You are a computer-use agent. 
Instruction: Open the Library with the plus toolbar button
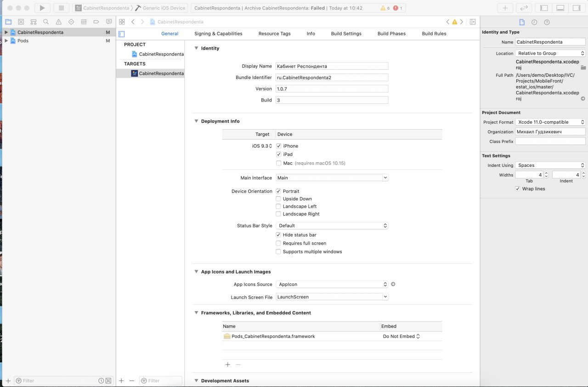click(x=505, y=8)
